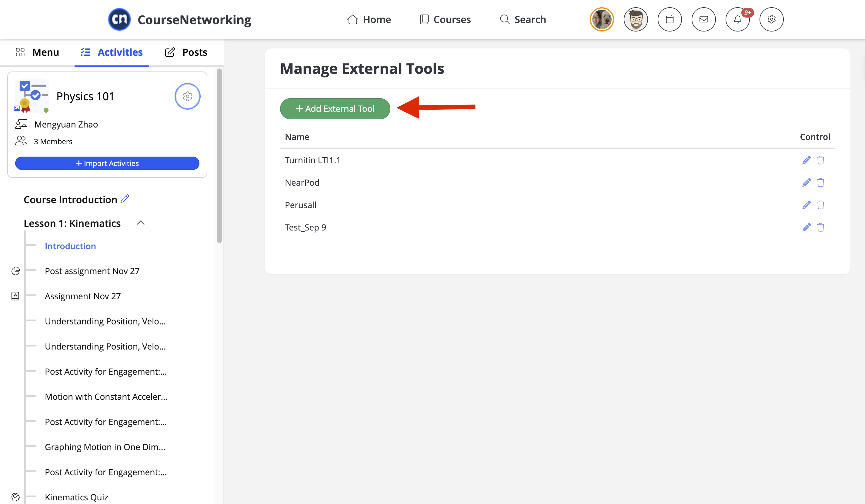The height and width of the screenshot is (504, 865).
Task: Edit the NearPod tool
Action: 806,183
